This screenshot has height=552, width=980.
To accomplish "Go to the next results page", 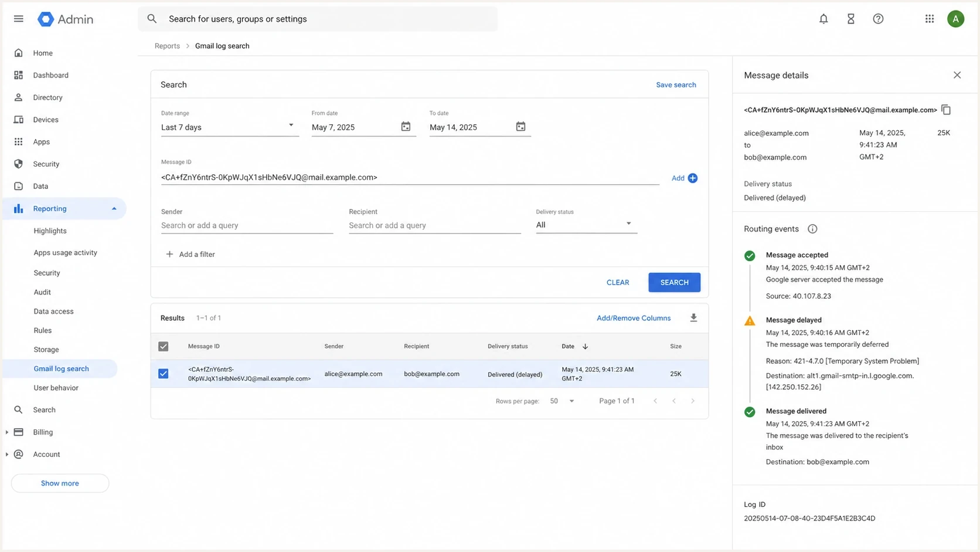I will click(693, 401).
